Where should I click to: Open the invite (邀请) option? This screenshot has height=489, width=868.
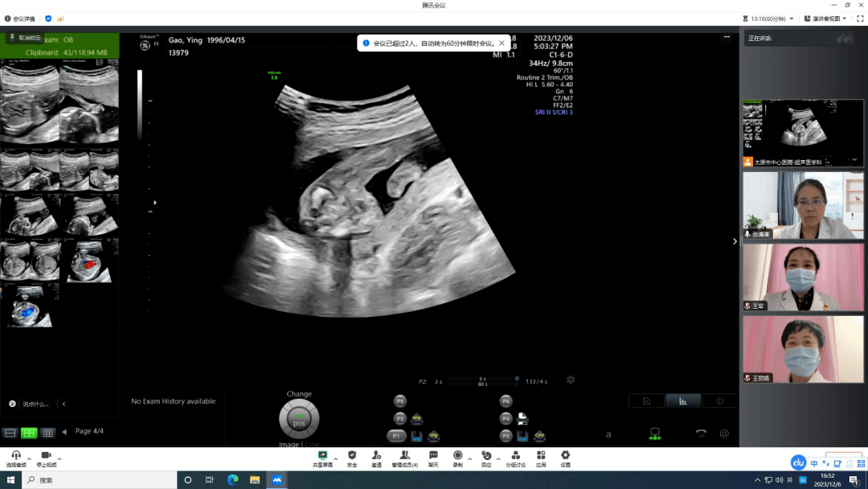pos(376,459)
